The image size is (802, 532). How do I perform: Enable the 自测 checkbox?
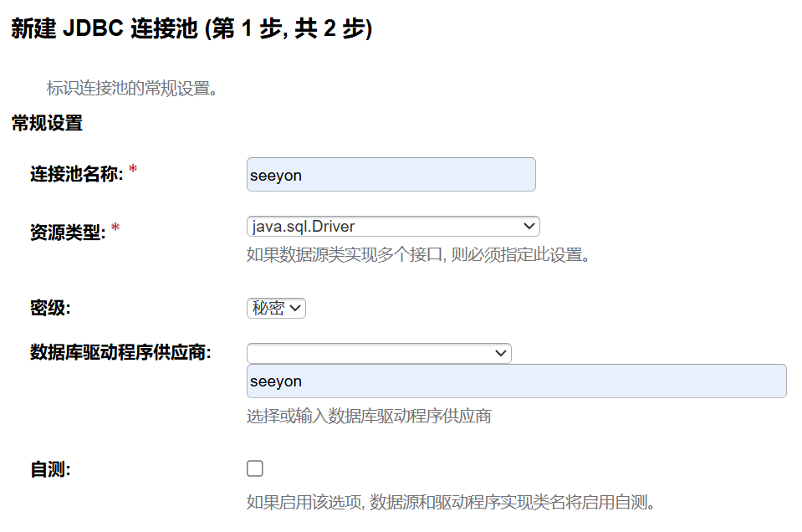(255, 468)
